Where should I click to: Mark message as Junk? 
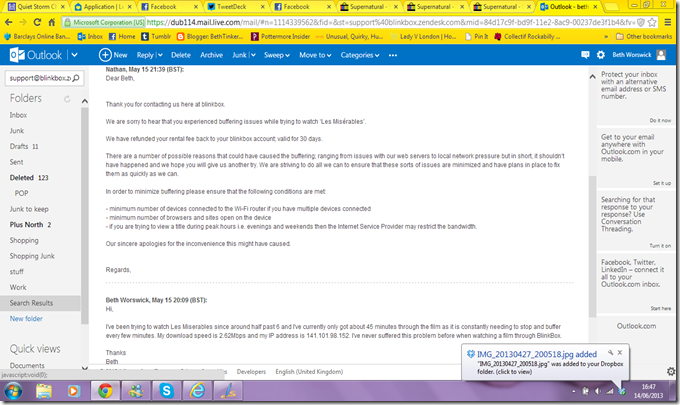tap(239, 55)
